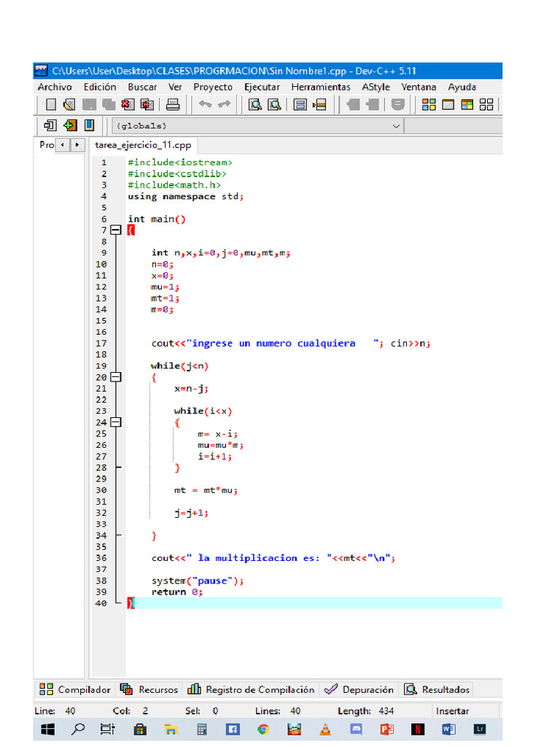Click the New file toolbar icon
Image resolution: width=560 pixels, height=747 pixels.
[x=51, y=105]
